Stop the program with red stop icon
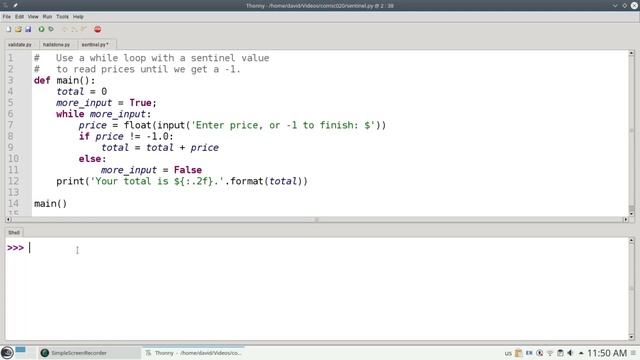This screenshot has width=640, height=360. pos(98,29)
